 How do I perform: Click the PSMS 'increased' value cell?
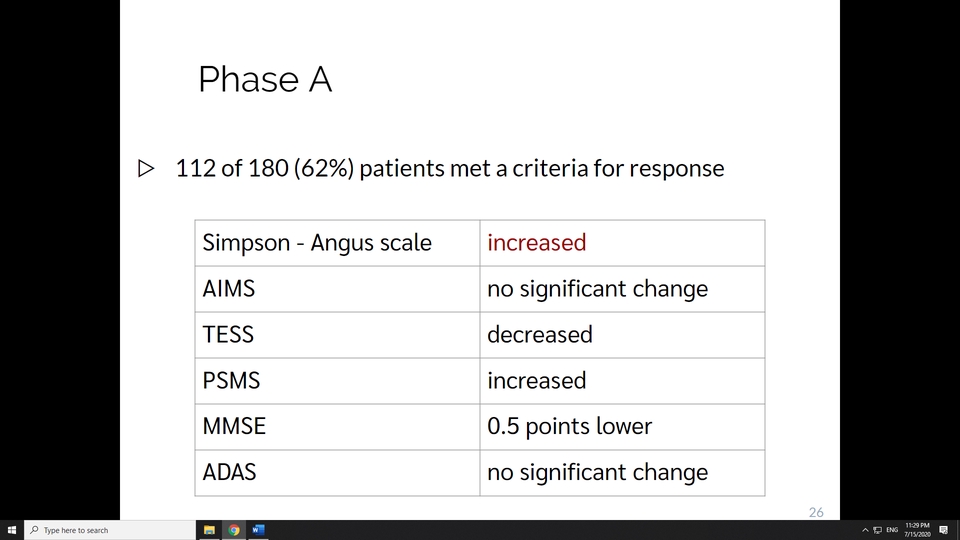(x=622, y=381)
